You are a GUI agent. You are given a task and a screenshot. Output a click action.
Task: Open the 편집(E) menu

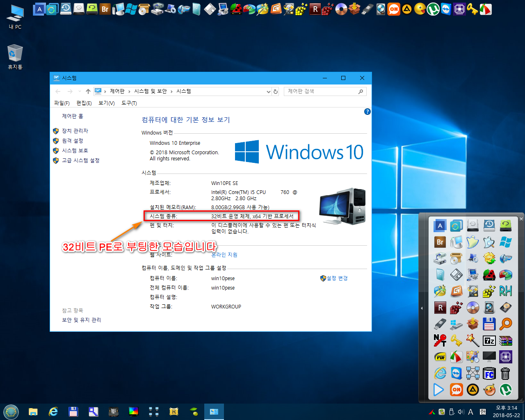click(84, 103)
